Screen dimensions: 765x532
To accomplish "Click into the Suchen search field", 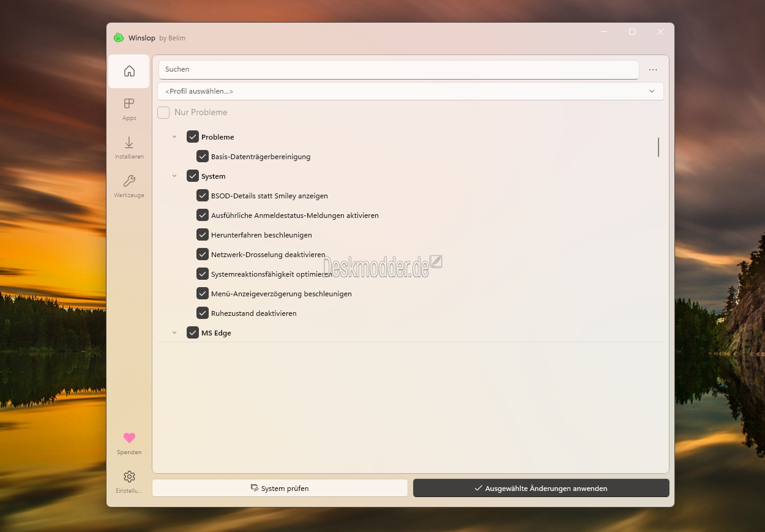I will click(398, 70).
